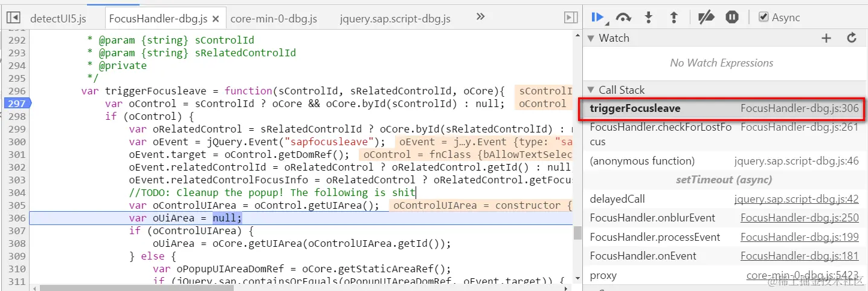Image resolution: width=868 pixels, height=291 pixels.
Task: Set breakpoint on line number 310
Action: pyautogui.click(x=17, y=269)
